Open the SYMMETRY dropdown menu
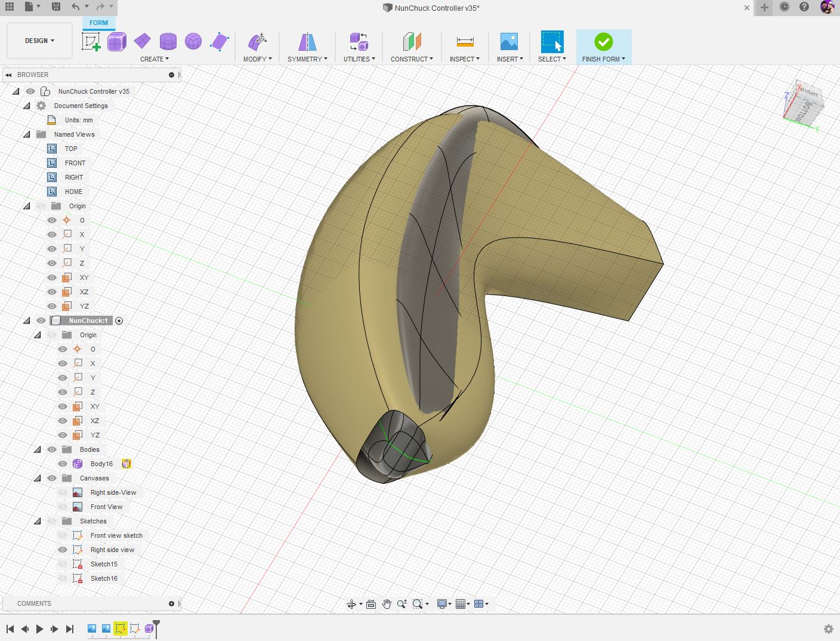Screen dimensions: 840x641 [307, 59]
